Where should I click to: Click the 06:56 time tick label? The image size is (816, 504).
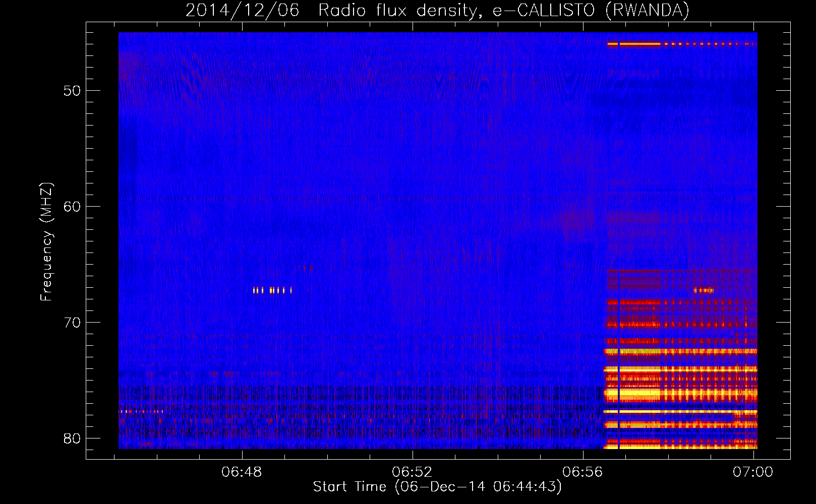tap(582, 472)
